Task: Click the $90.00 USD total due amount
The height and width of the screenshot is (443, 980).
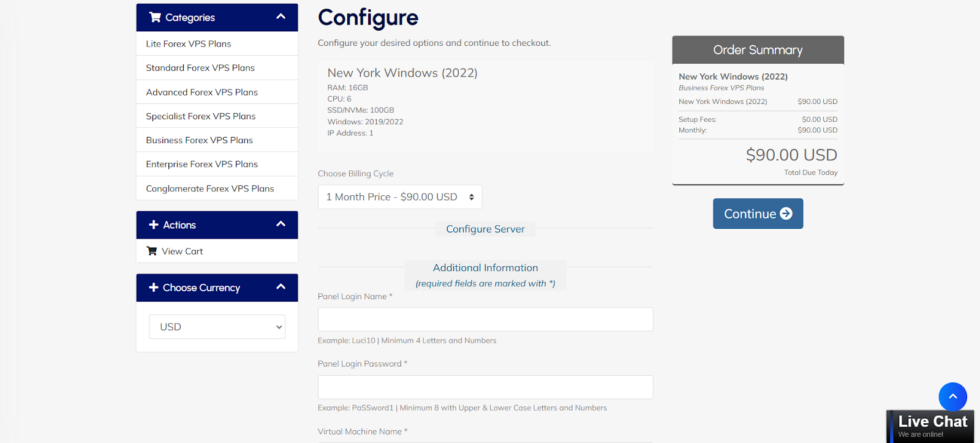Action: pyautogui.click(x=791, y=155)
